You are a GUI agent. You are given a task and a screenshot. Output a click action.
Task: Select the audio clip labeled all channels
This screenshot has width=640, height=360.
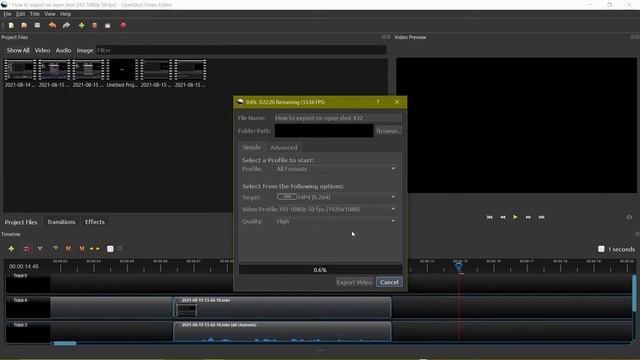[282, 331]
